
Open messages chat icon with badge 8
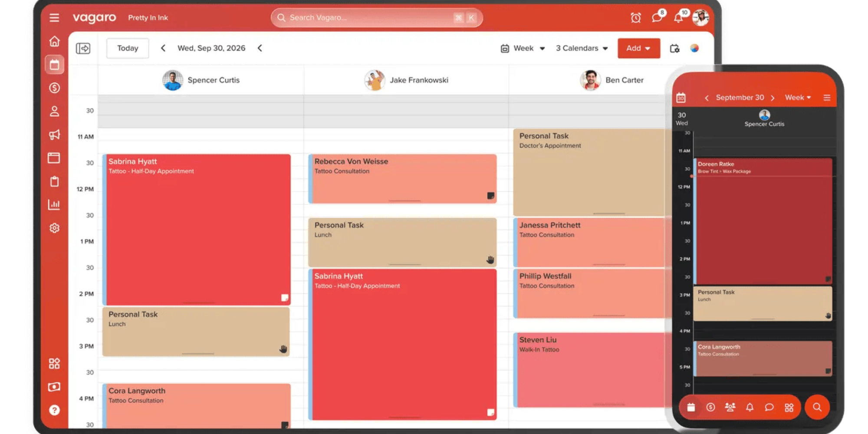click(x=657, y=18)
